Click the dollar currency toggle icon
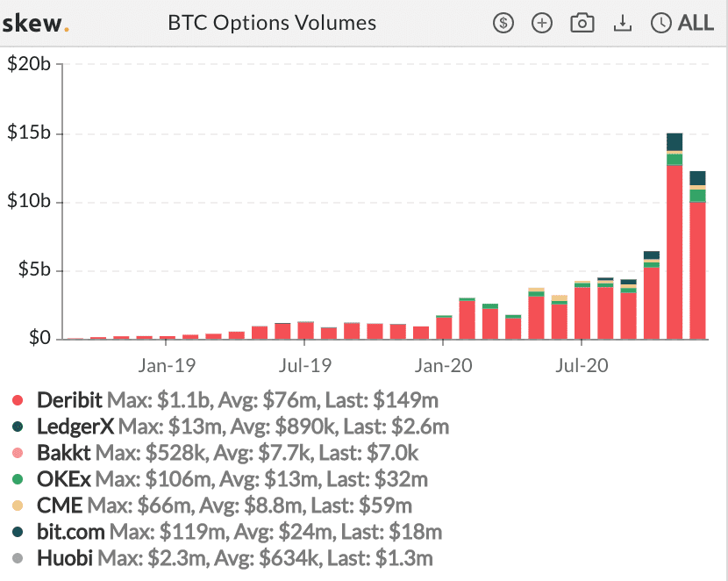728x581 pixels. click(503, 23)
